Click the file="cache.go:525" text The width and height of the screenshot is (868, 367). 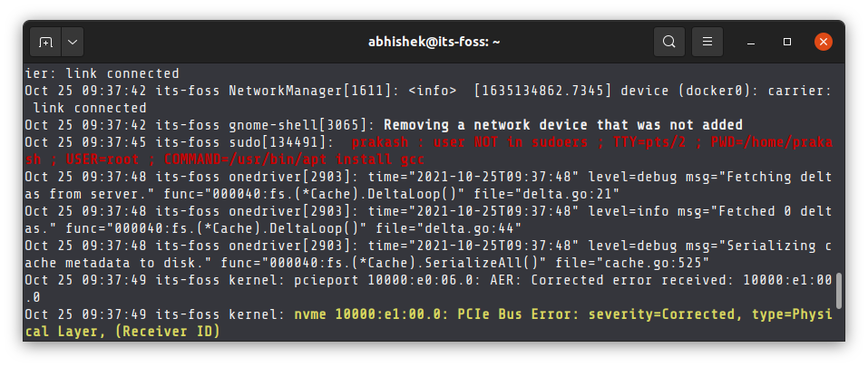pos(633,263)
